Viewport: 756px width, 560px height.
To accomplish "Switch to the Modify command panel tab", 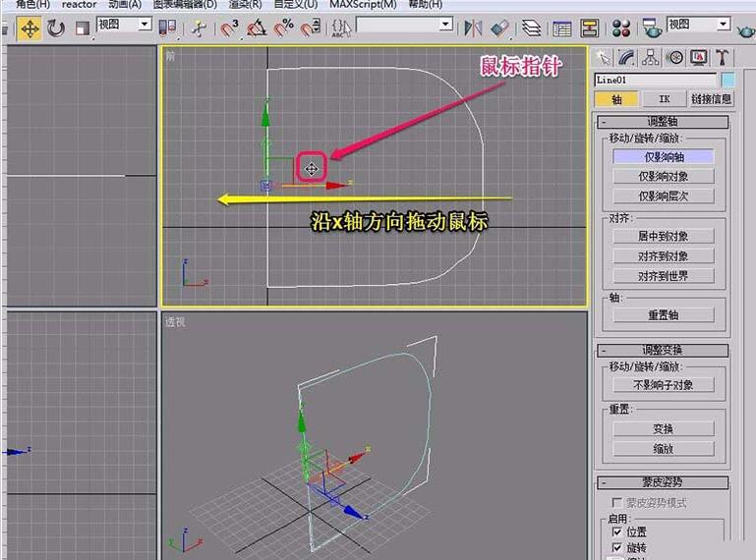I will pyautogui.click(x=627, y=58).
